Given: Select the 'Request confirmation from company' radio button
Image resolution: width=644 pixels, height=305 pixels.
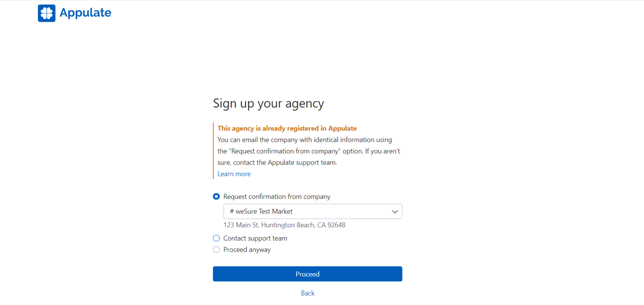Looking at the screenshot, I should tap(216, 196).
